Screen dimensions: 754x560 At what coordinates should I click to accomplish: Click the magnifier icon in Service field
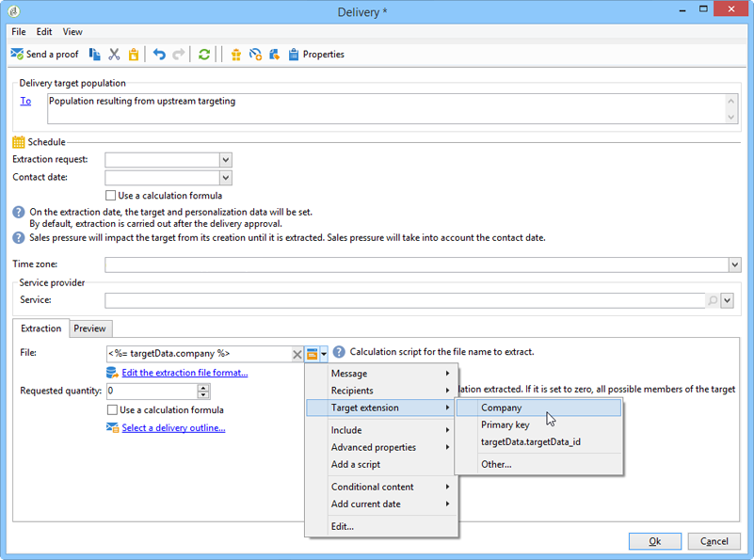point(713,300)
